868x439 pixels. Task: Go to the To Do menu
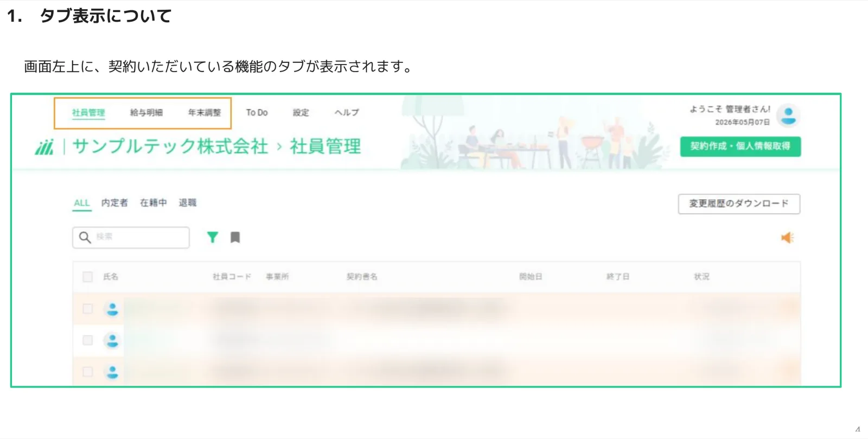tap(257, 112)
